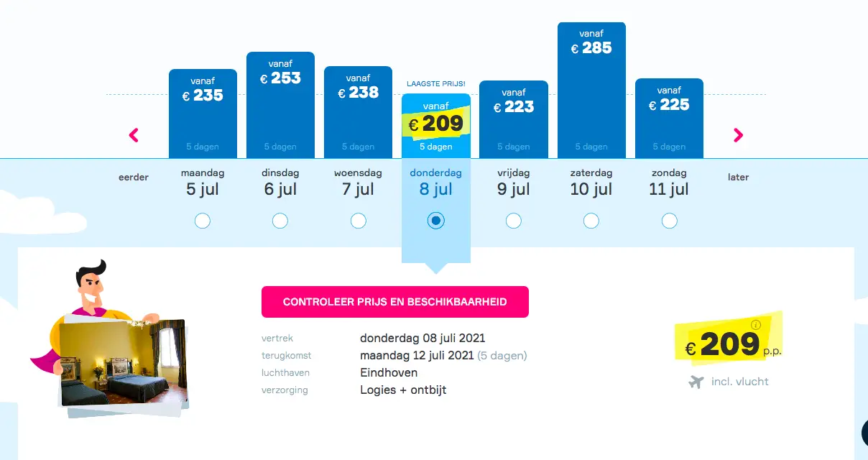Click the € 285 price bar
This screenshot has width=868, height=460.
click(591, 91)
